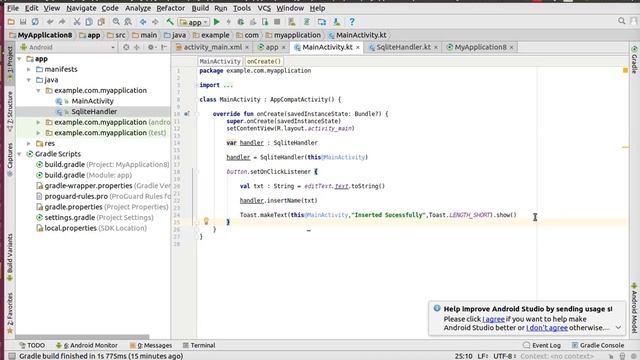This screenshot has width=640, height=360.
Task: Collapse the java folder node
Action: click(29, 80)
